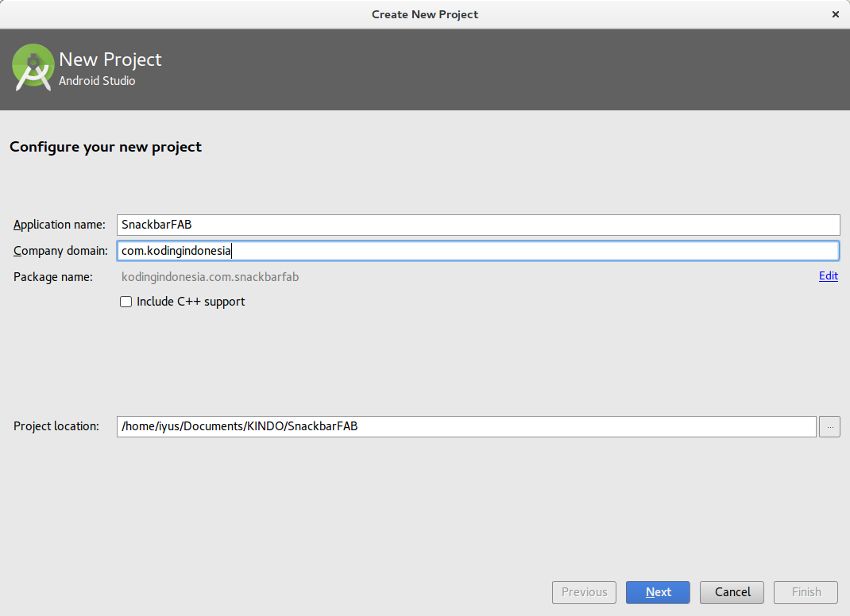Click the Application name label
The image size is (850, 616).
click(x=60, y=225)
